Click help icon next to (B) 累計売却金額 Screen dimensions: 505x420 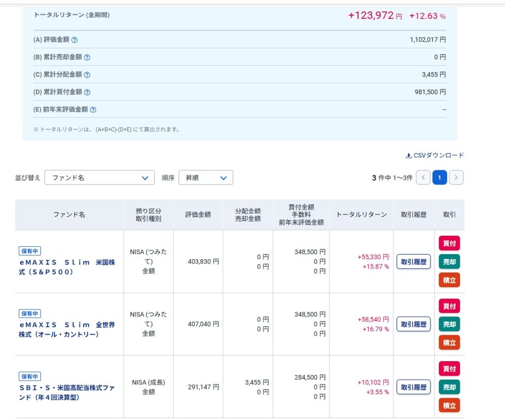(x=87, y=57)
